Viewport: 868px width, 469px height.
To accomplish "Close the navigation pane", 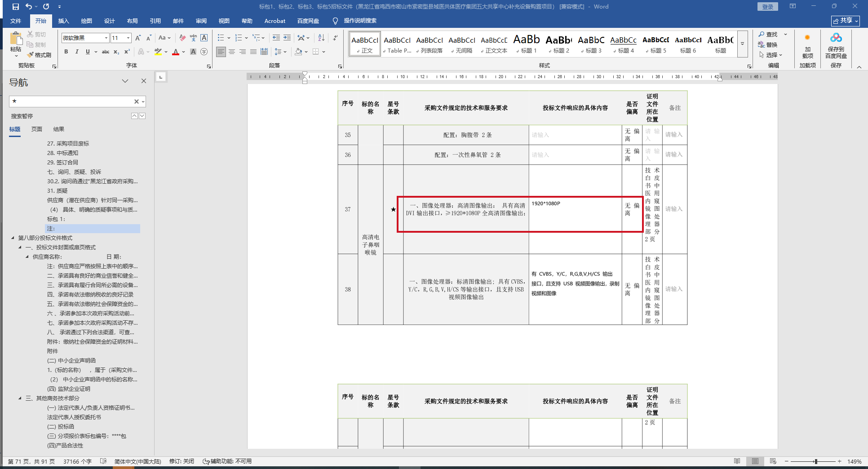I will point(144,81).
